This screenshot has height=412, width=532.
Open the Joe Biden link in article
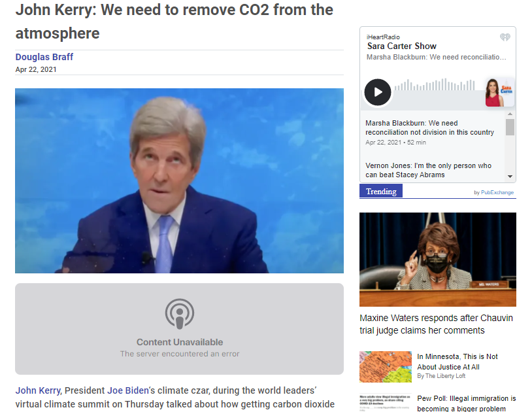coord(128,390)
